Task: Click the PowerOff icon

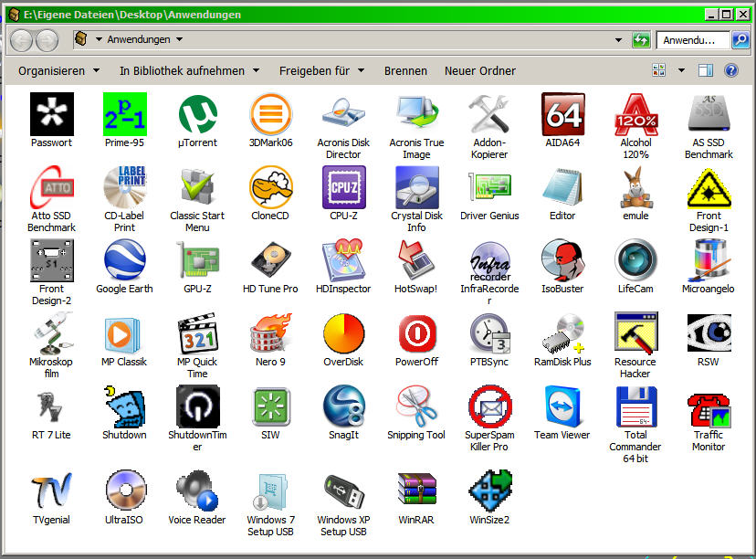Action: tap(417, 333)
